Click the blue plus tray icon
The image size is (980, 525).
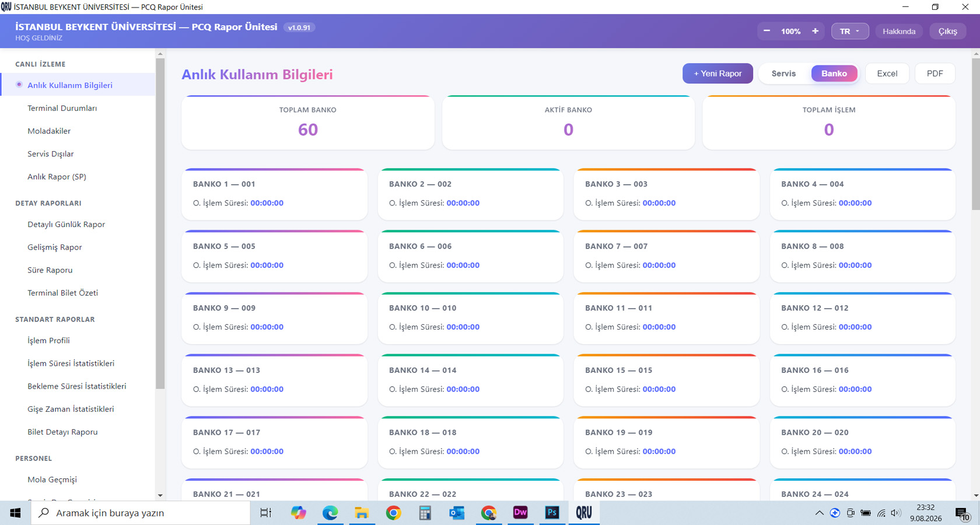pos(835,513)
